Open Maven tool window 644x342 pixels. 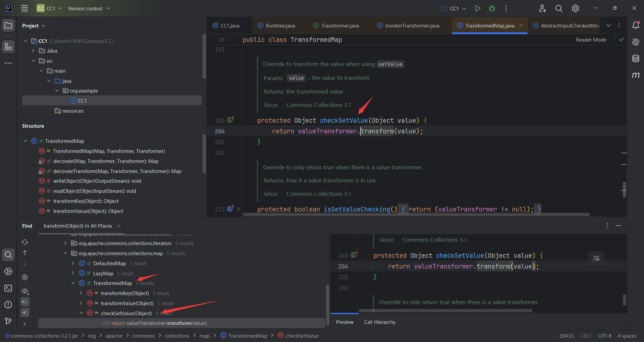[636, 75]
